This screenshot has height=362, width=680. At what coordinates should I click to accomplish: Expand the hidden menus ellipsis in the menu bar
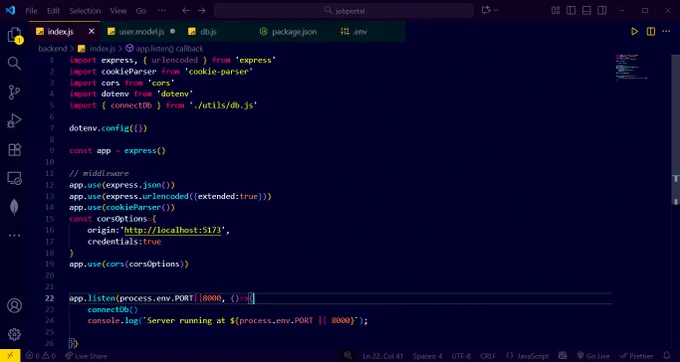coord(162,10)
